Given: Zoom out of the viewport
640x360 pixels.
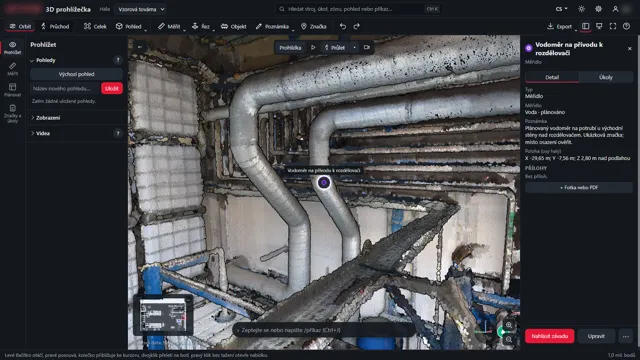Looking at the screenshot, I should 509,339.
